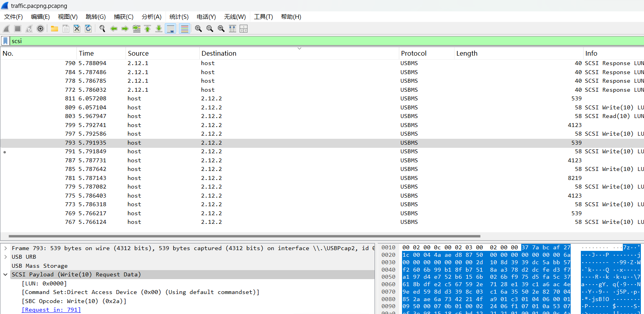Open the find packet magnifier
Image resolution: width=644 pixels, height=314 pixels.
coord(102,29)
